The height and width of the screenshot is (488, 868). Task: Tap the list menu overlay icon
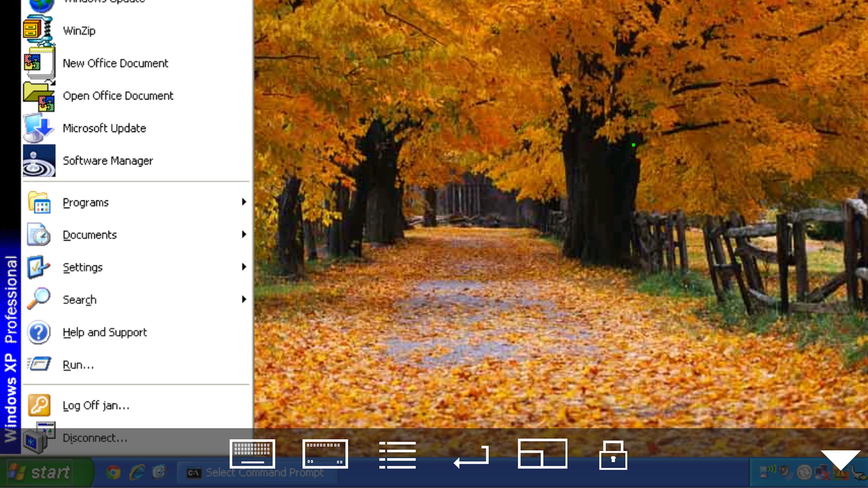[398, 455]
